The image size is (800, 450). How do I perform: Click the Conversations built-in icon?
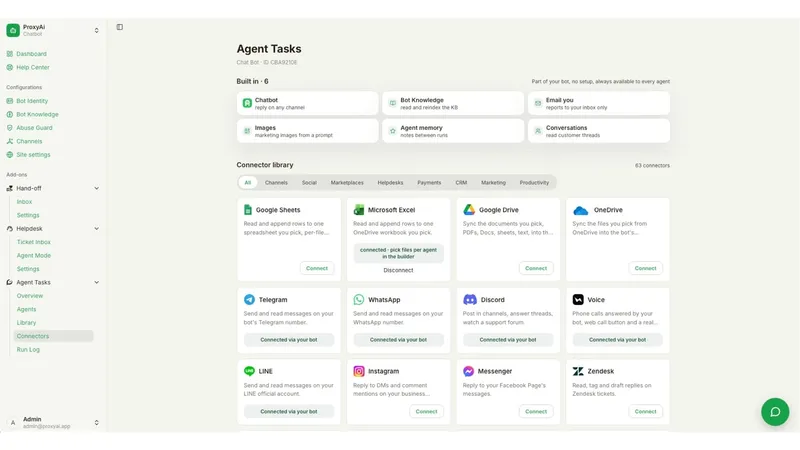tap(538, 131)
